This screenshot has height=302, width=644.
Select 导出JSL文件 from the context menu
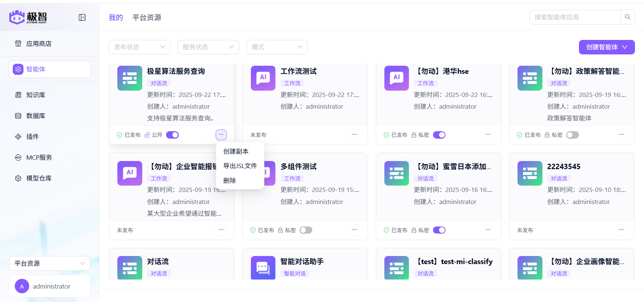[x=240, y=166]
